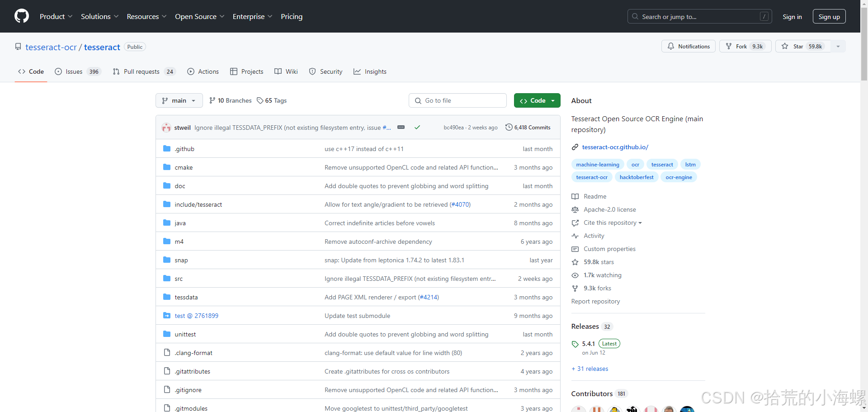Expand the star lists dropdown arrow
Viewport: 868px width, 412px height.
click(838, 46)
